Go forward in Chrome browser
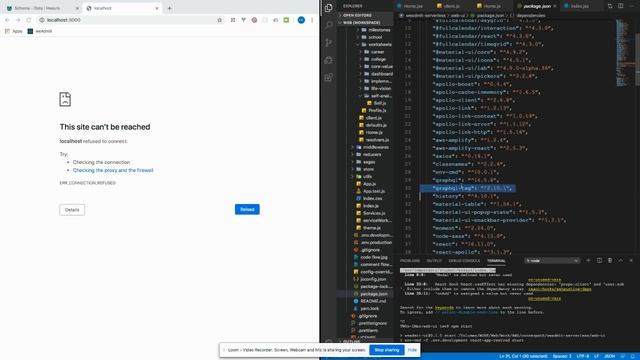640x360 pixels. click(18, 20)
